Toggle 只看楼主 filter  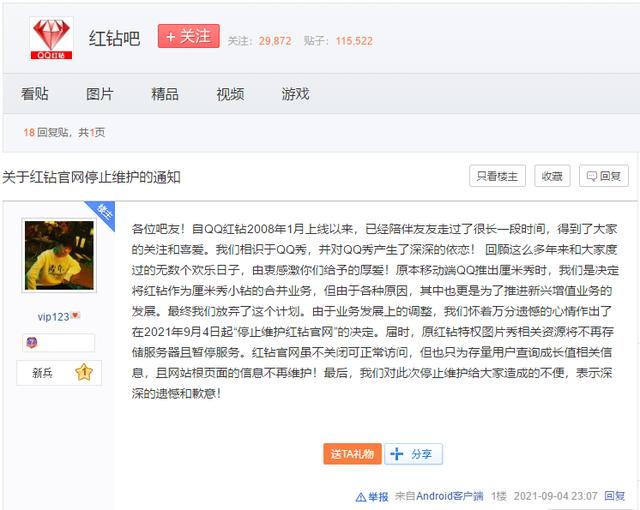[497, 176]
